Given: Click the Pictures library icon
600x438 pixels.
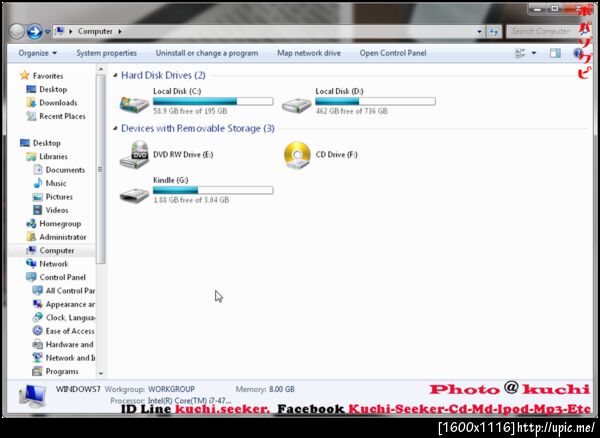Looking at the screenshot, I should point(38,197).
